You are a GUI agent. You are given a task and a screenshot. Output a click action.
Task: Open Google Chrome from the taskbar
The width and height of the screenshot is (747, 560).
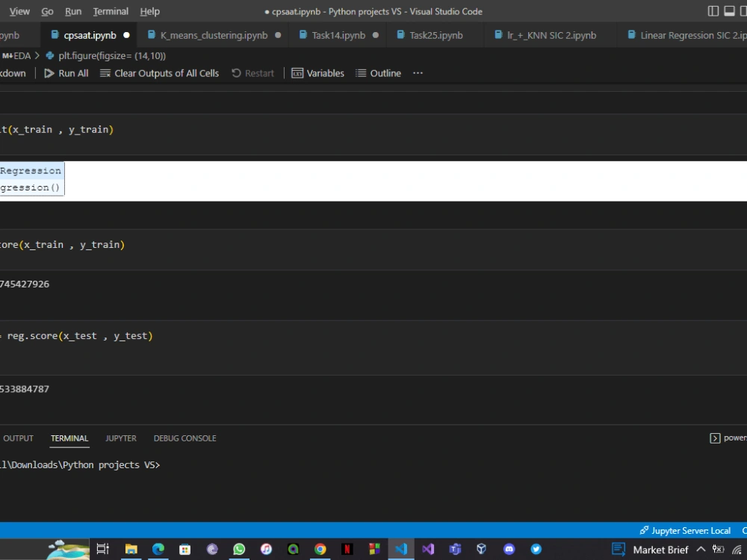tap(320, 549)
